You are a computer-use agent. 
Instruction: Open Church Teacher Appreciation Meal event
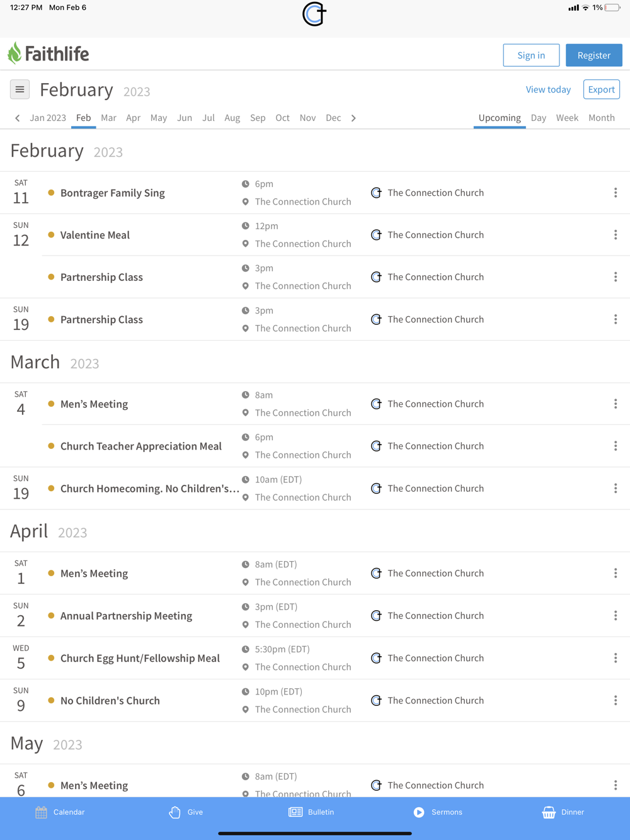click(x=141, y=446)
